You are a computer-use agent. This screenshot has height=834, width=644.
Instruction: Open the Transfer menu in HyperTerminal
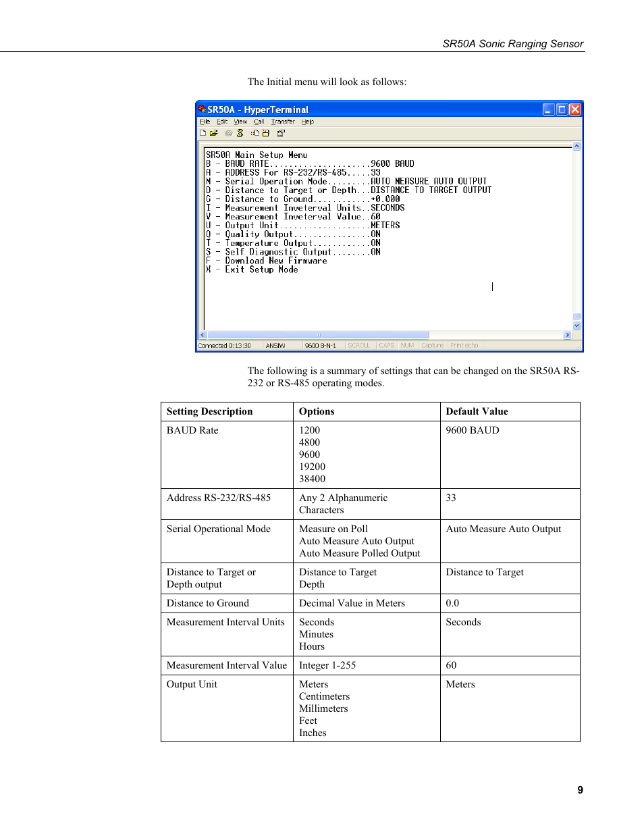click(283, 122)
